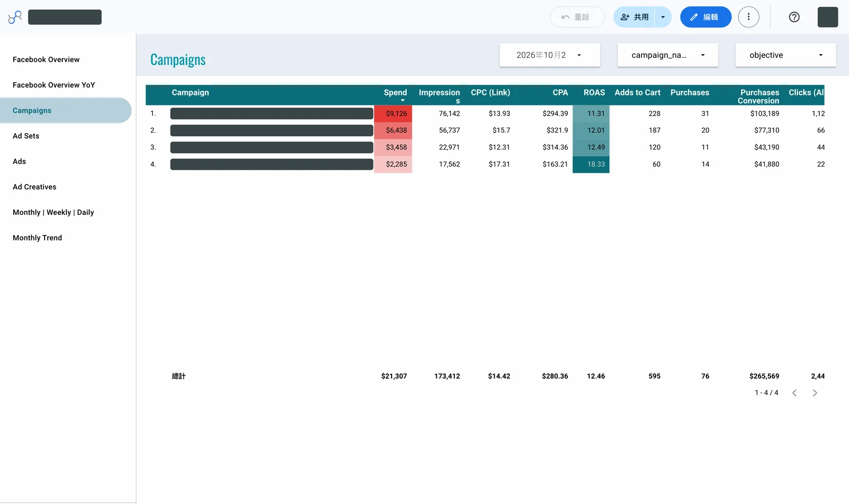Open the Ad Creatives page
The height and width of the screenshot is (504, 849).
tap(34, 187)
